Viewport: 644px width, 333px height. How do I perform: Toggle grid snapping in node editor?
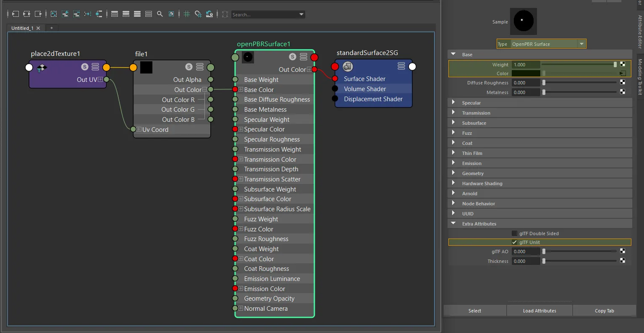[x=198, y=14]
